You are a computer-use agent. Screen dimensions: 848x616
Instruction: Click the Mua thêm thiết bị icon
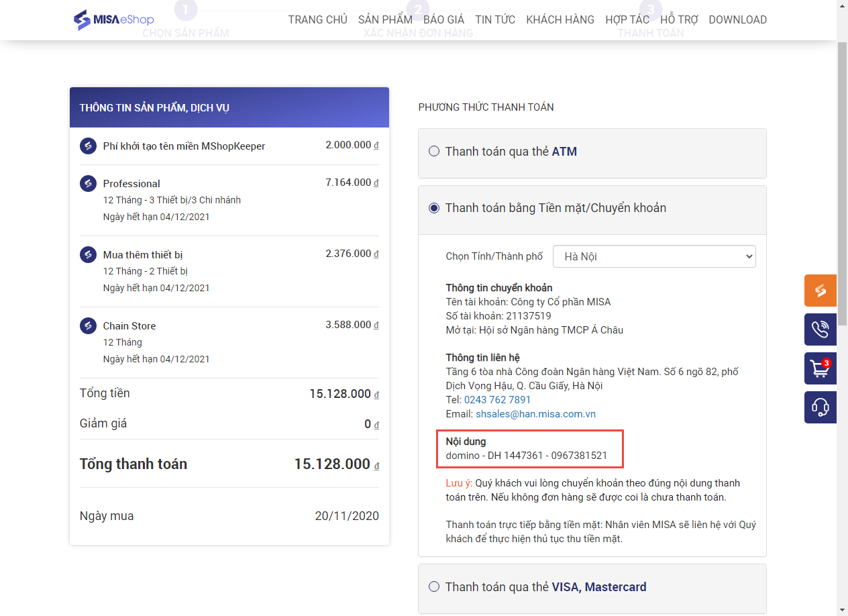88,255
